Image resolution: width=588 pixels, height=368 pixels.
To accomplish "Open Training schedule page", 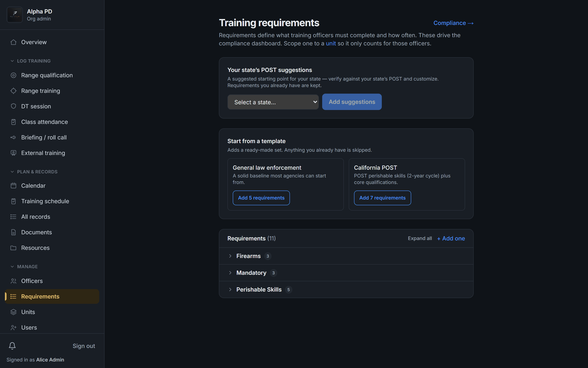I will tap(52, 201).
